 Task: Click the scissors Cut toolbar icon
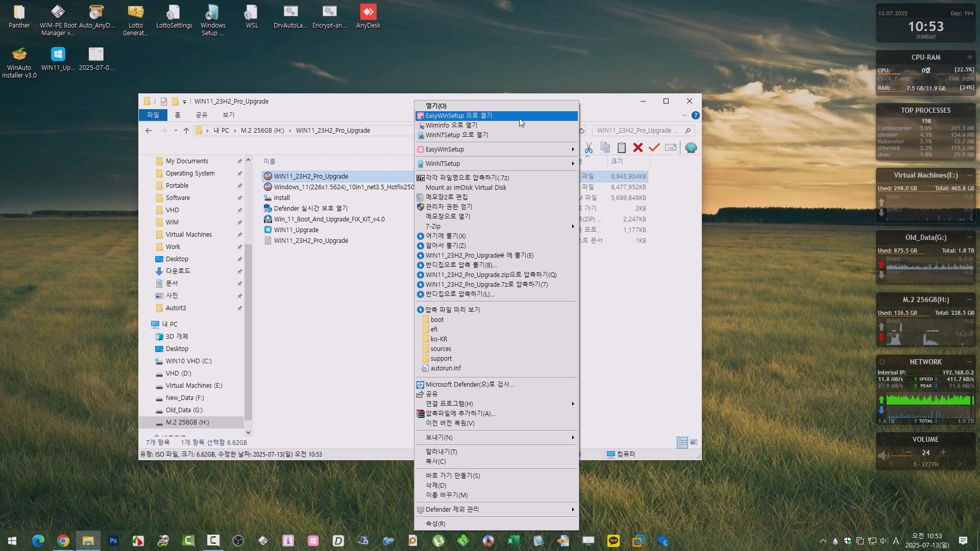(x=589, y=147)
